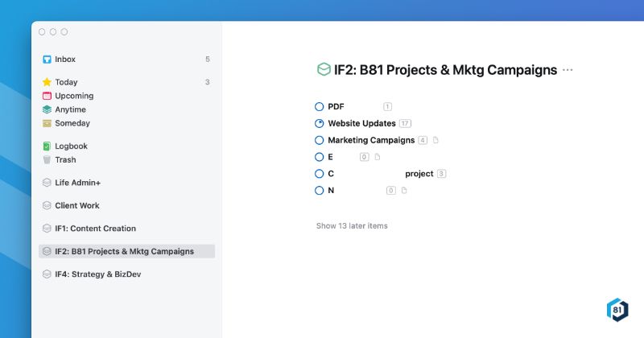Image resolution: width=644 pixels, height=338 pixels.
Task: Open the three-dot menu beside the title
Action: [x=568, y=70]
